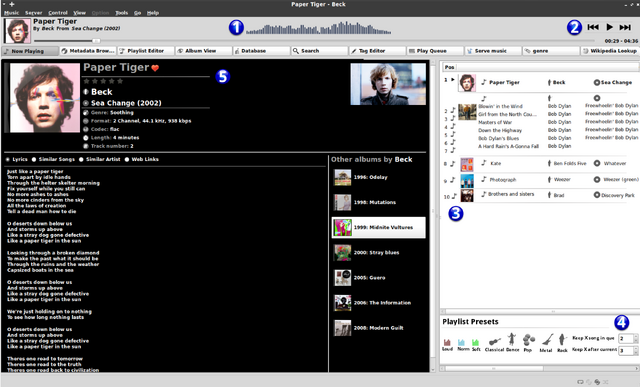This screenshot has height=387, width=640.
Task: Open the View menu
Action: 80,13
